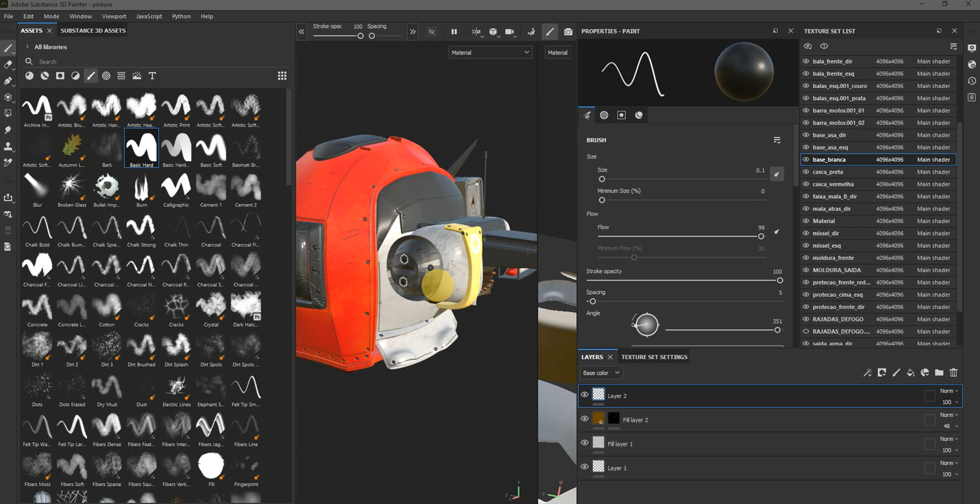Click the brush Size slider handle
This screenshot has width=980, height=504.
602,179
